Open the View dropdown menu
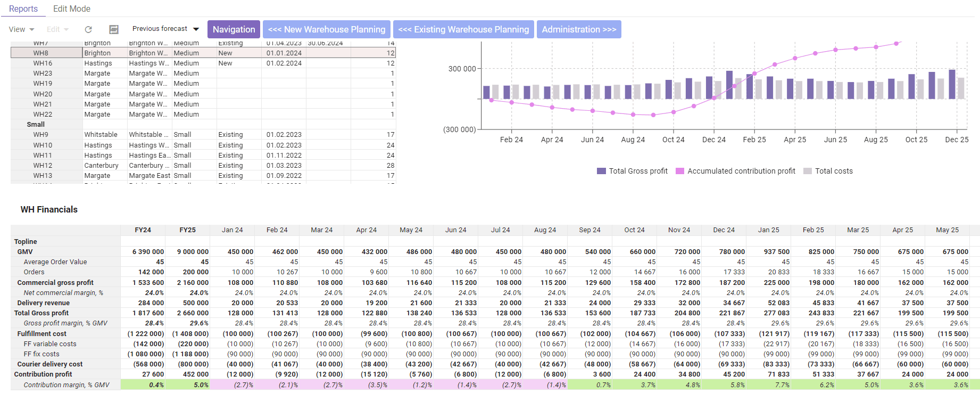This screenshot has height=400, width=980. click(21, 29)
